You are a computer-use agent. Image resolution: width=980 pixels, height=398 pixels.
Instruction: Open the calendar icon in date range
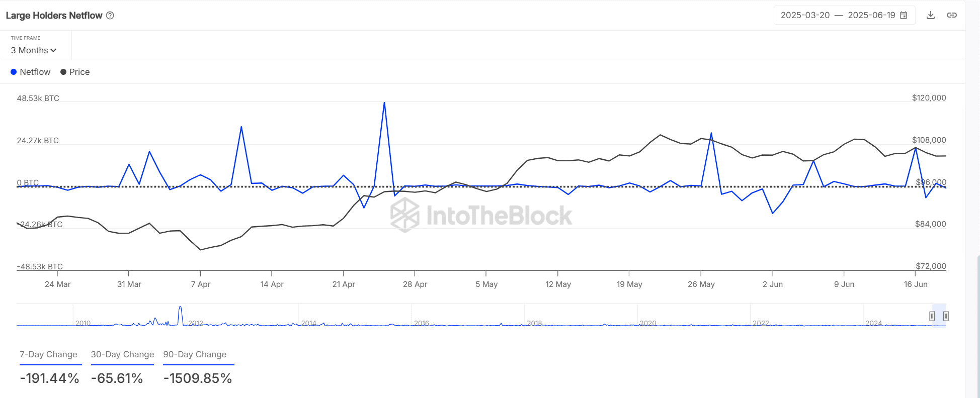pos(904,15)
